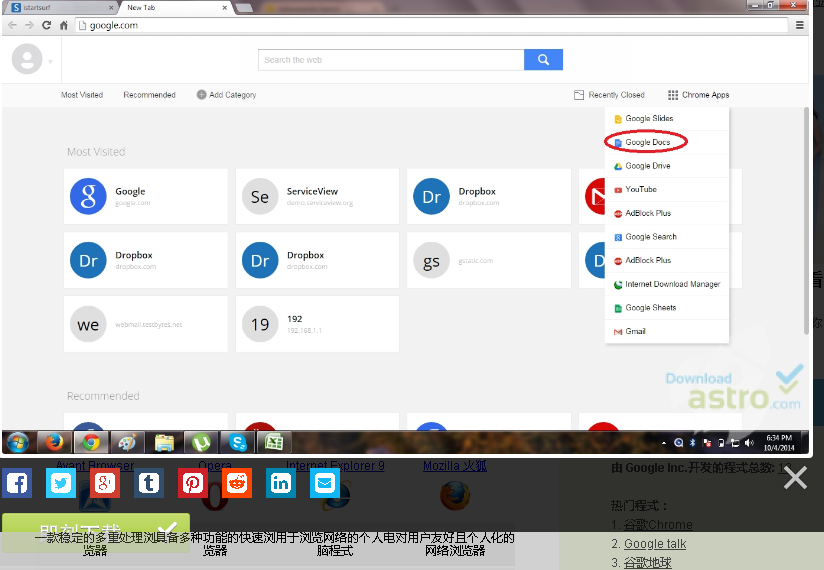Share via email envelope icon
Image resolution: width=824 pixels, height=570 pixels.
click(325, 483)
